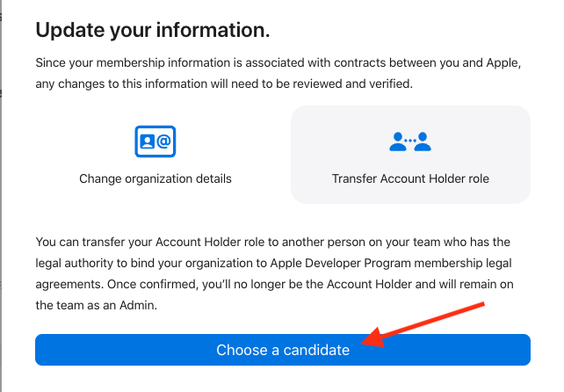This screenshot has width=564, height=392.
Task: Click the dots between the two person figures
Action: [x=410, y=140]
